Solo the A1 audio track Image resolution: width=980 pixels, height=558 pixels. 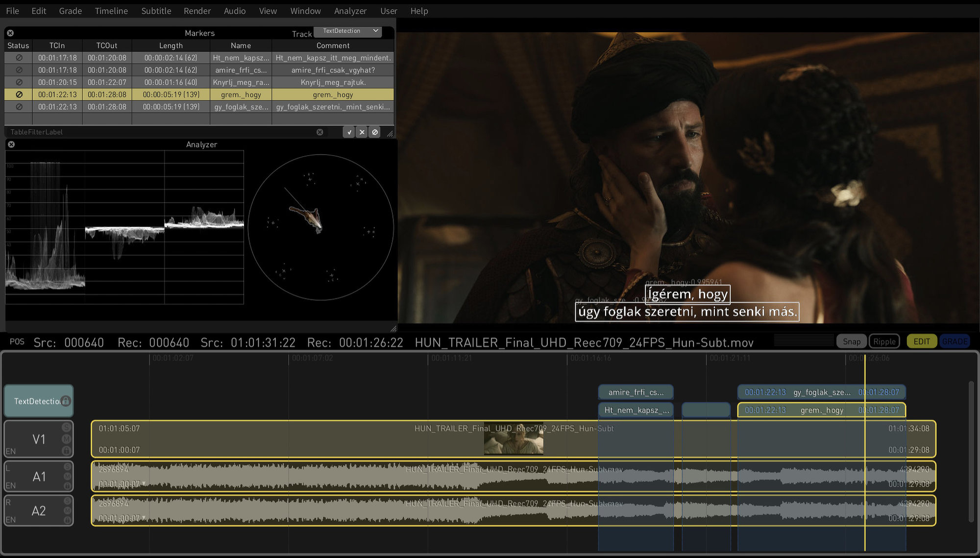coord(67,466)
